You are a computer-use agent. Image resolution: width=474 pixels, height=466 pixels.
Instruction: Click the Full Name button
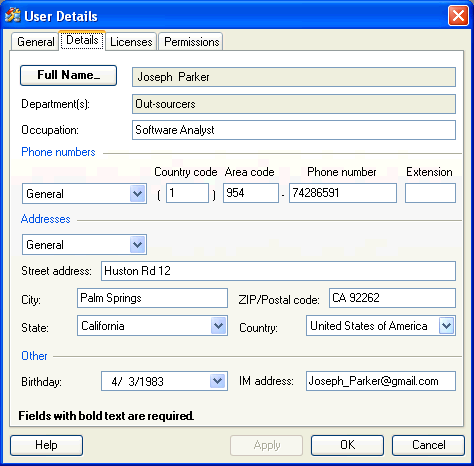[x=68, y=75]
